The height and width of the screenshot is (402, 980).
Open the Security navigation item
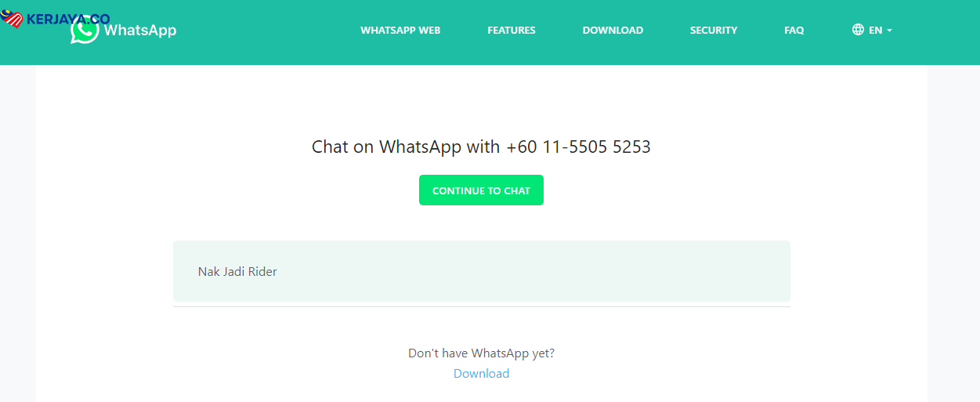[714, 31]
